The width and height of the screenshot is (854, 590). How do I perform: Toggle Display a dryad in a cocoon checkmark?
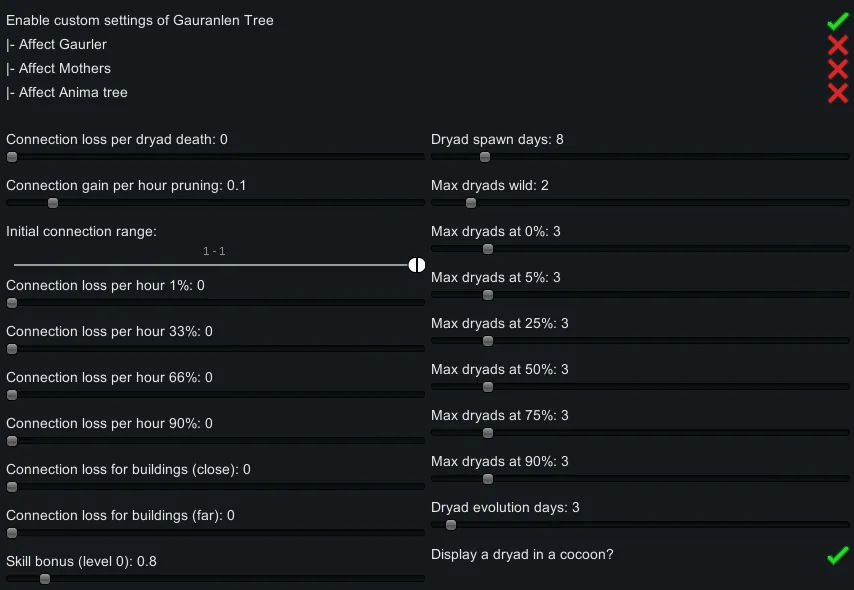pos(837,555)
